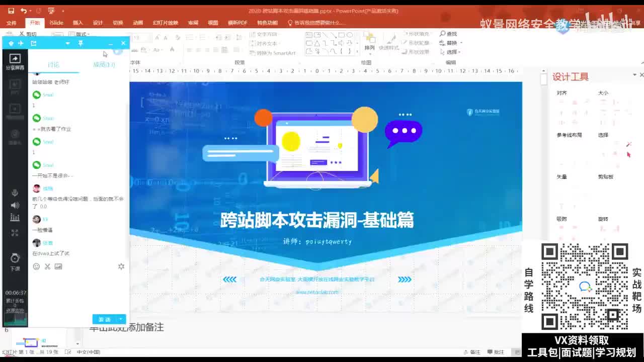Switch to the 审阅 ribbon tab
644x362 pixels.
pos(193,23)
